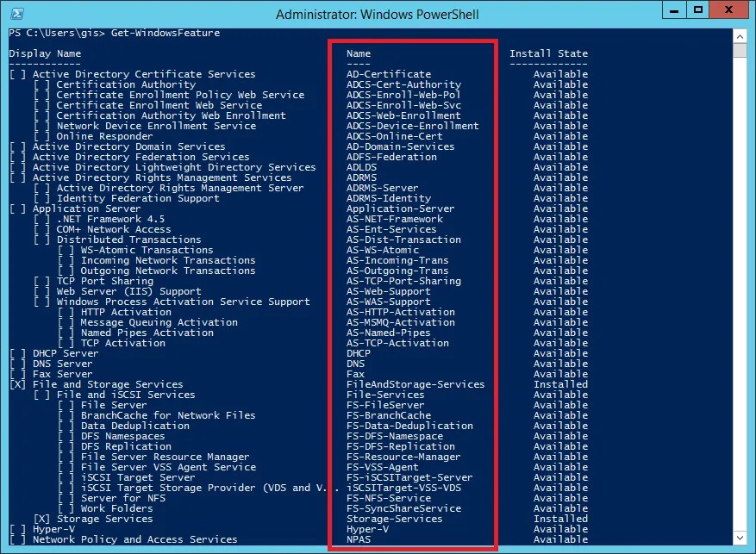
Task: Click 'BranchCache for Network Files' text
Action: [168, 416]
